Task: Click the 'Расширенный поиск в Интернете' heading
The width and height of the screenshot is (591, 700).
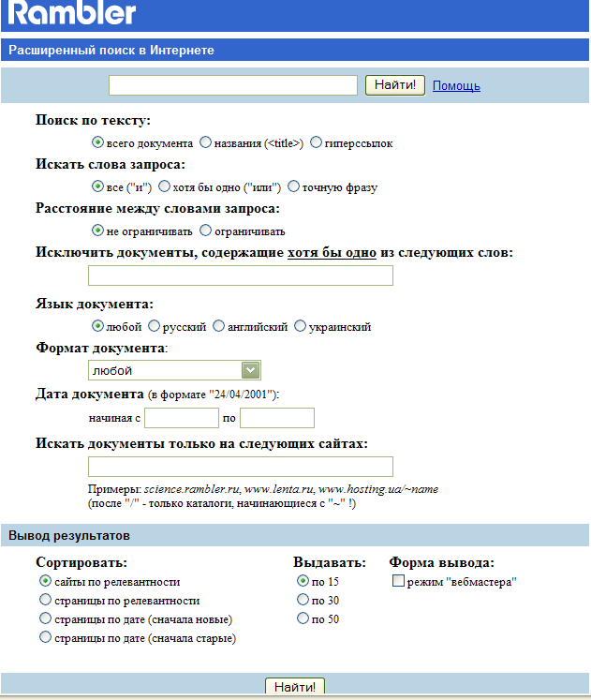Action: (x=111, y=50)
